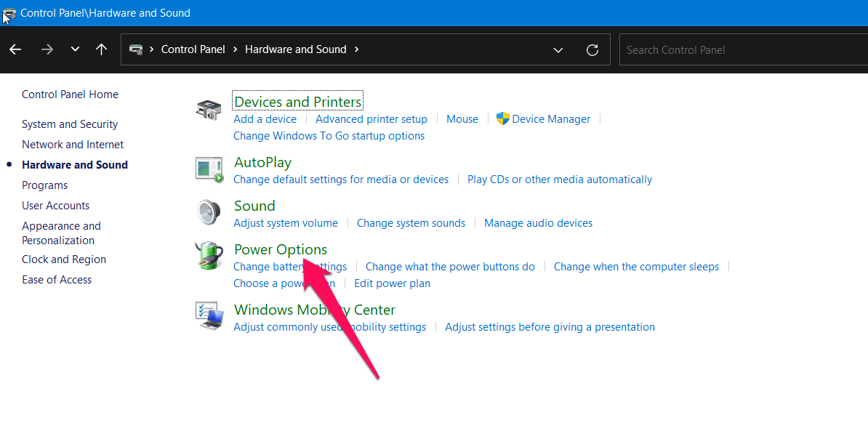Click Change Windows To Go startup options
This screenshot has width=868, height=431.
329,136
